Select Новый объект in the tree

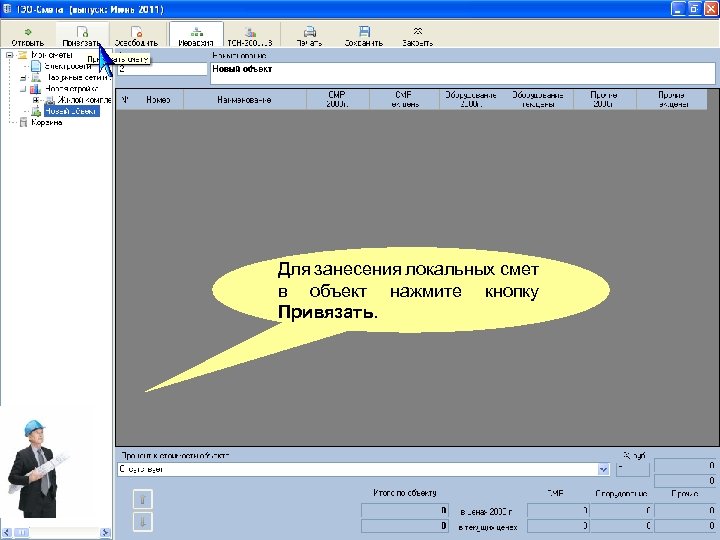pos(71,111)
